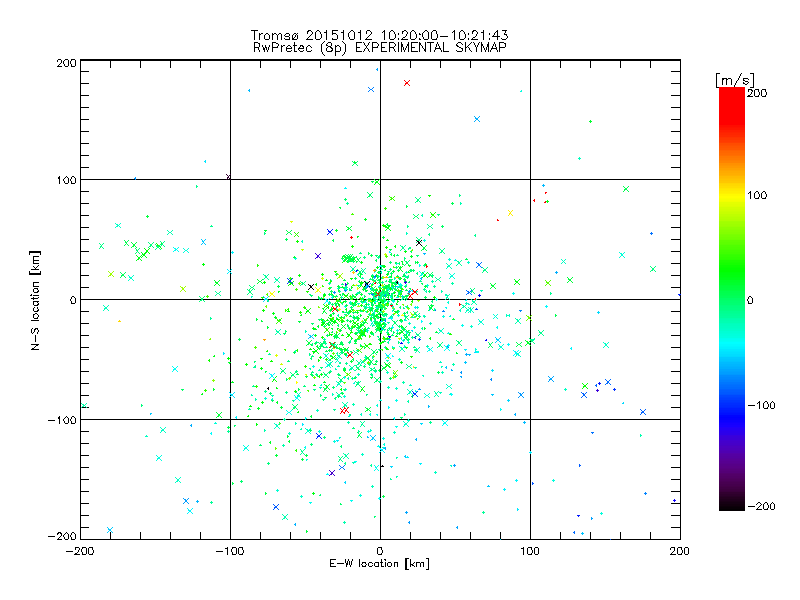Click the '100' tick label on the N-S axis

coord(66,180)
